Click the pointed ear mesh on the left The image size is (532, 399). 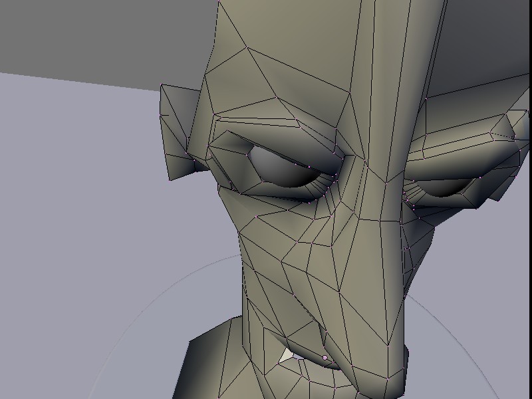pyautogui.click(x=179, y=132)
